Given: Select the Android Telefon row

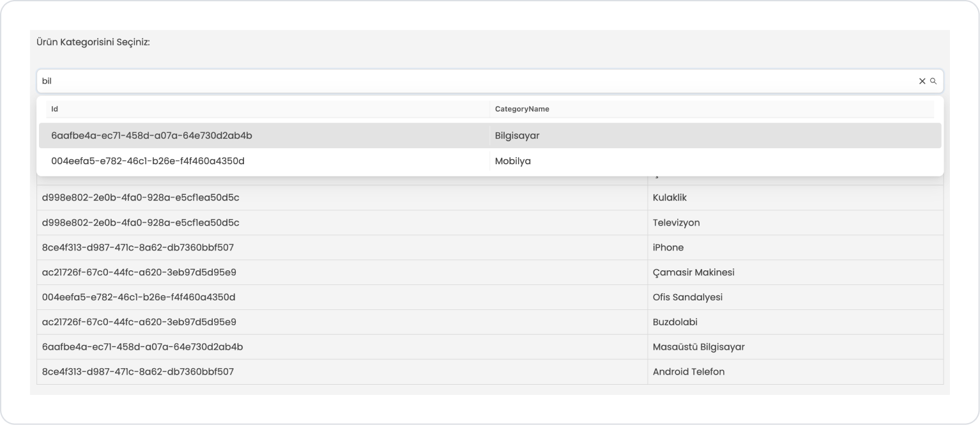Looking at the screenshot, I should tap(689, 372).
